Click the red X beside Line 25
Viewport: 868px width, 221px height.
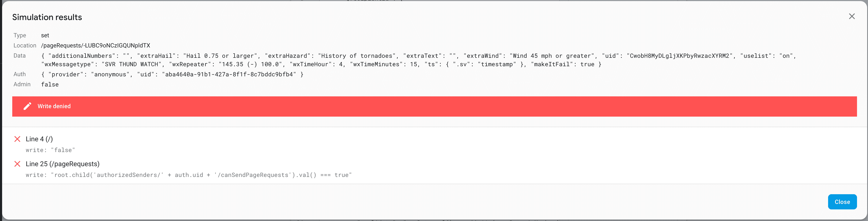click(18, 164)
